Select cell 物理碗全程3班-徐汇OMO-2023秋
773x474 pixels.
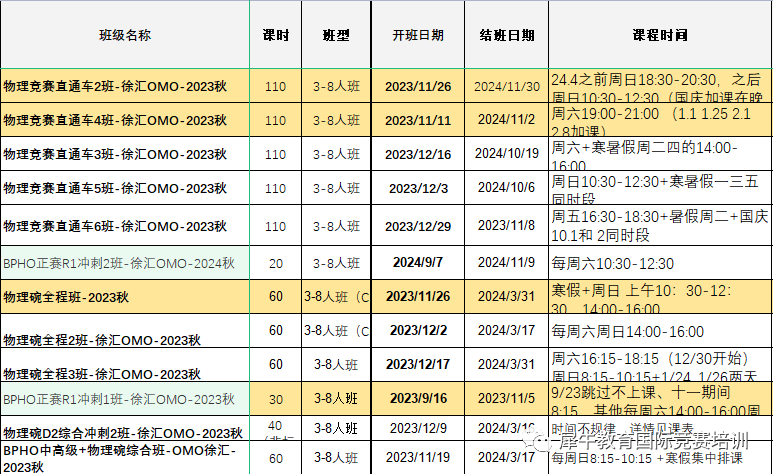pos(125,365)
